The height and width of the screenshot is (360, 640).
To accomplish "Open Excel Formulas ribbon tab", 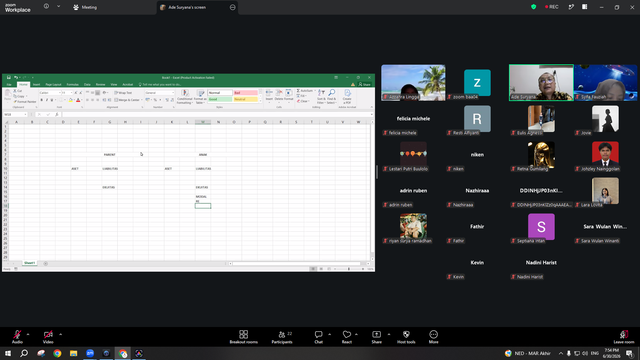I will point(73,84).
